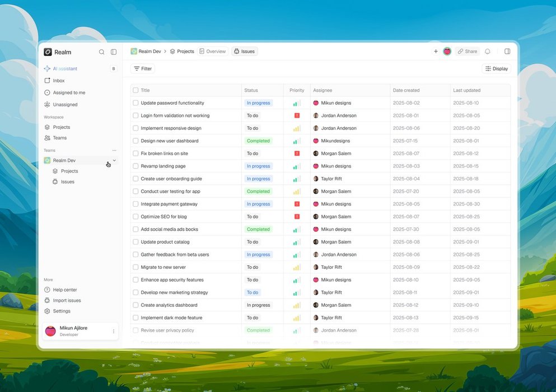Click the plus icon in top bar
Image resolution: width=556 pixels, height=392 pixels.
[436, 52]
